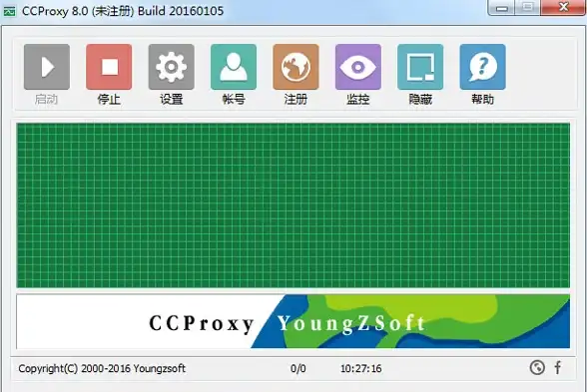The height and width of the screenshot is (392, 587).
Task: Open the 监控 monitor eye icon
Action: 358,67
